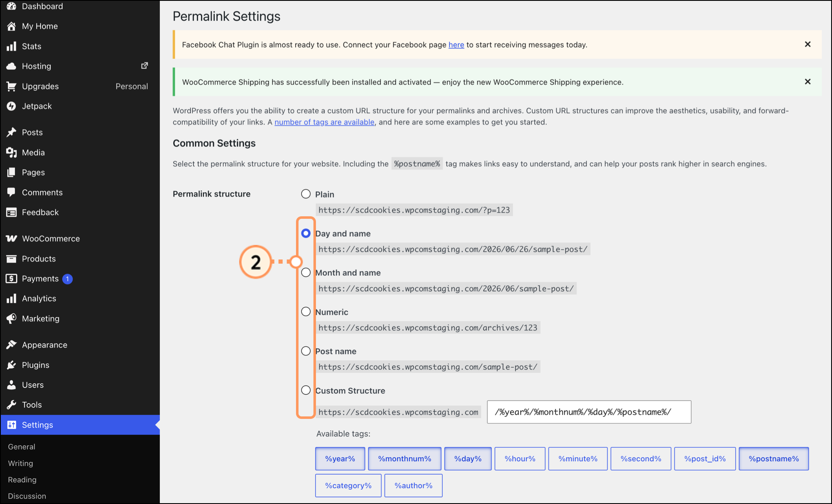Add the %hour% tag

tap(520, 459)
